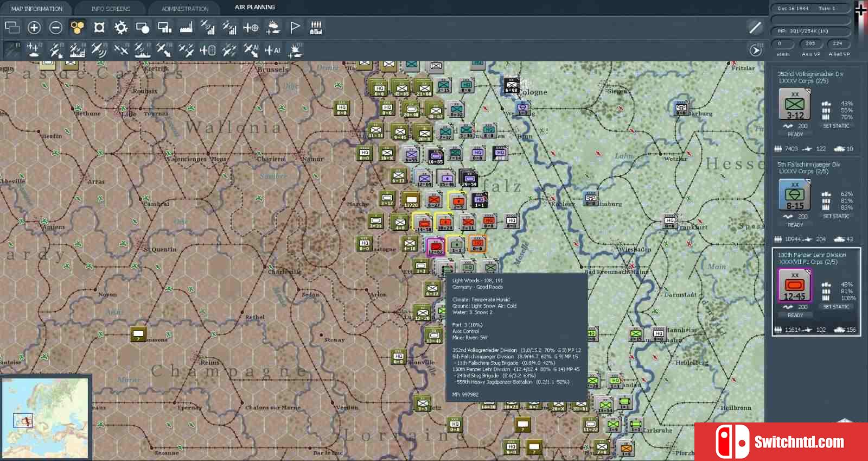Click the Dec 16 1944 turn date field
868x461 pixels.
tap(810, 8)
